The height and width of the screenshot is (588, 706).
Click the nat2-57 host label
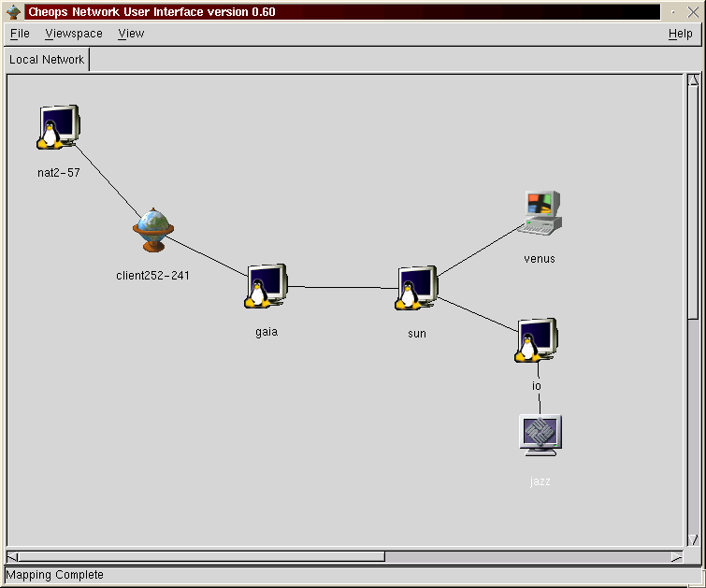coord(59,173)
